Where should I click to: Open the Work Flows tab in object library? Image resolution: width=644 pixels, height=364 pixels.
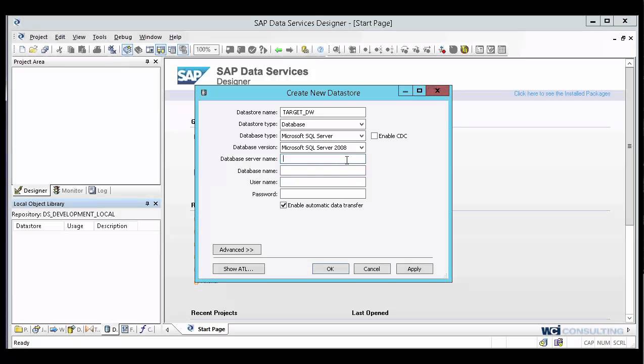pos(57,329)
